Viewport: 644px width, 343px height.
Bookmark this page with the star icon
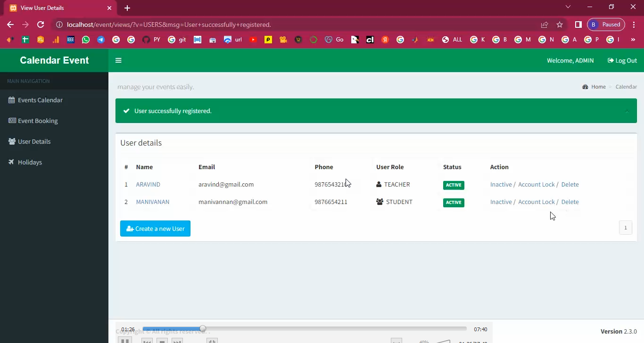pyautogui.click(x=560, y=24)
